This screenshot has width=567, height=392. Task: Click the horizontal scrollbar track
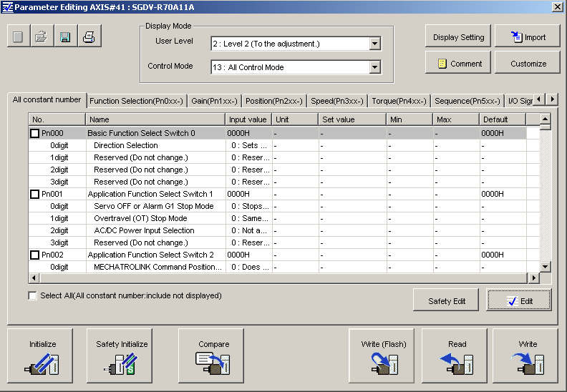(284, 278)
